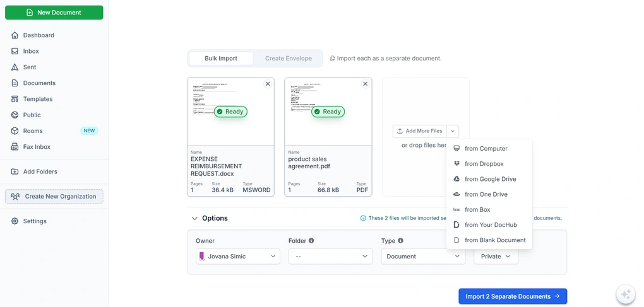The height and width of the screenshot is (307, 644).
Task: Open the Folder dropdown
Action: point(331,256)
